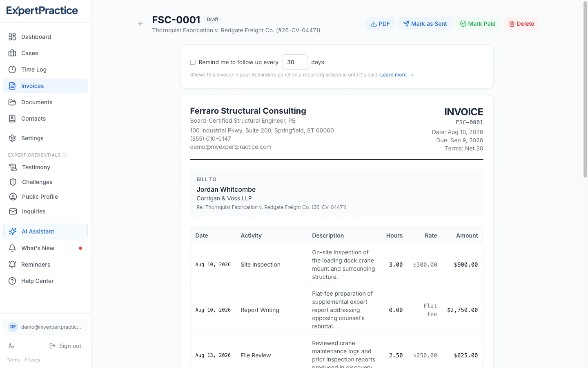The width and height of the screenshot is (588, 368).
Task: Mark the invoice as Sent
Action: click(425, 24)
